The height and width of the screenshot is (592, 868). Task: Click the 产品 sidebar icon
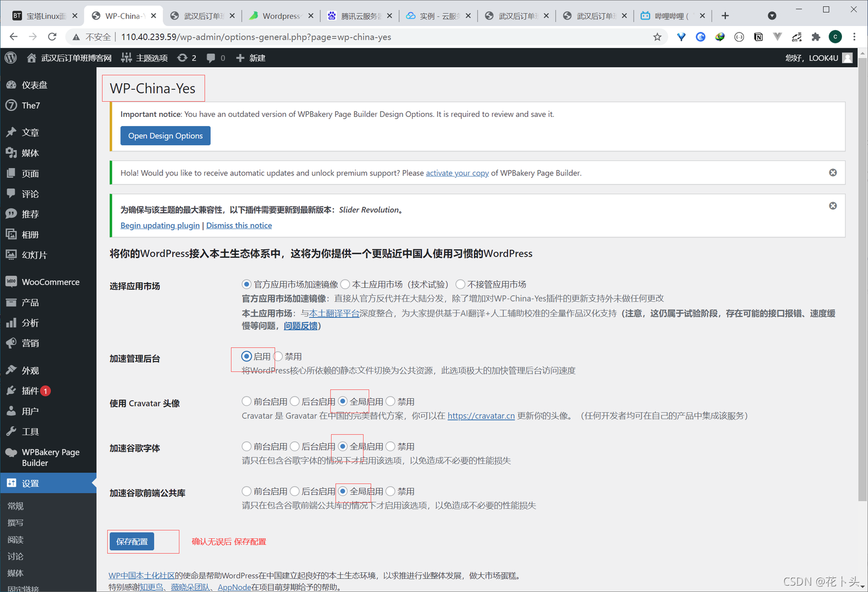(11, 302)
